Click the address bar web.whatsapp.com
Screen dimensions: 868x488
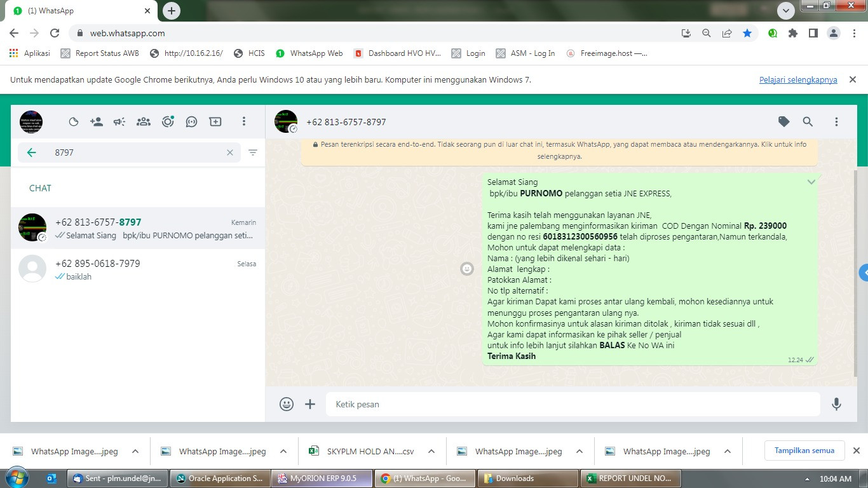tap(375, 33)
